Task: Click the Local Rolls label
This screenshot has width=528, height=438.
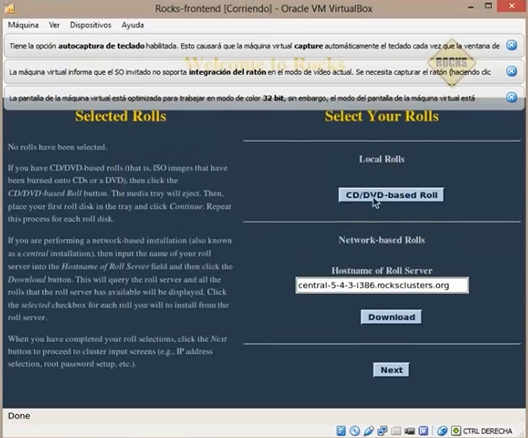Action: point(382,159)
